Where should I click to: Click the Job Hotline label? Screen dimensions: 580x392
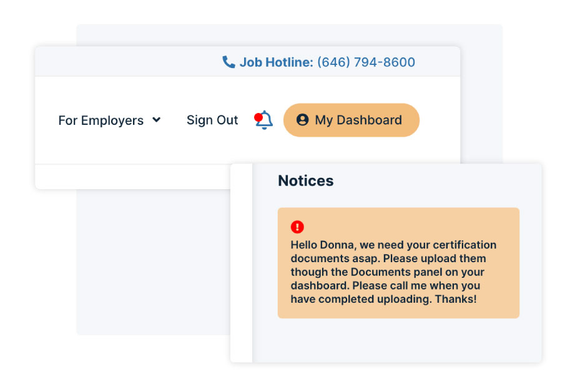pos(276,62)
